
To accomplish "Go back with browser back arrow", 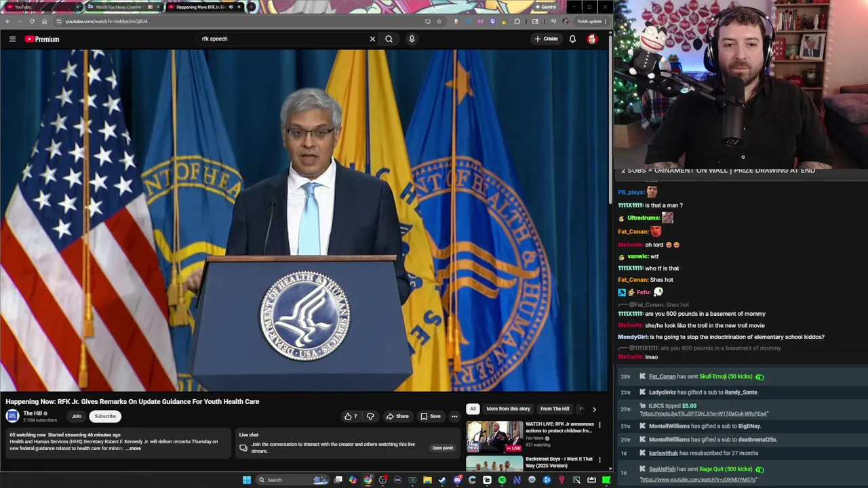I will click(7, 21).
